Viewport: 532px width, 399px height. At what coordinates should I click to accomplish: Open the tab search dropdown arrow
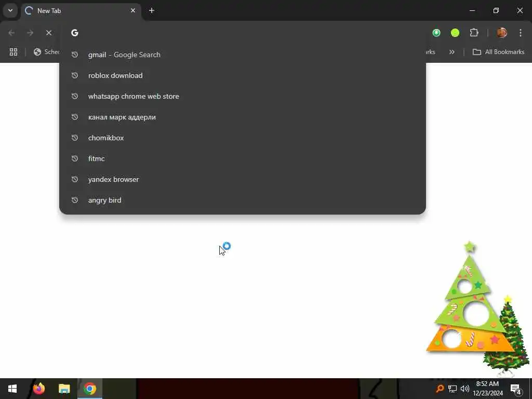(x=10, y=10)
